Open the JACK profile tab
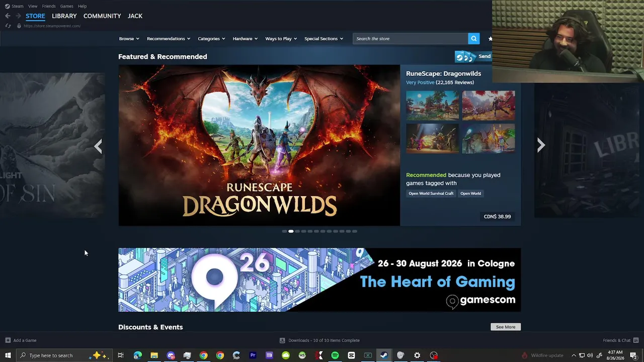Image resolution: width=644 pixels, height=362 pixels. click(x=135, y=16)
